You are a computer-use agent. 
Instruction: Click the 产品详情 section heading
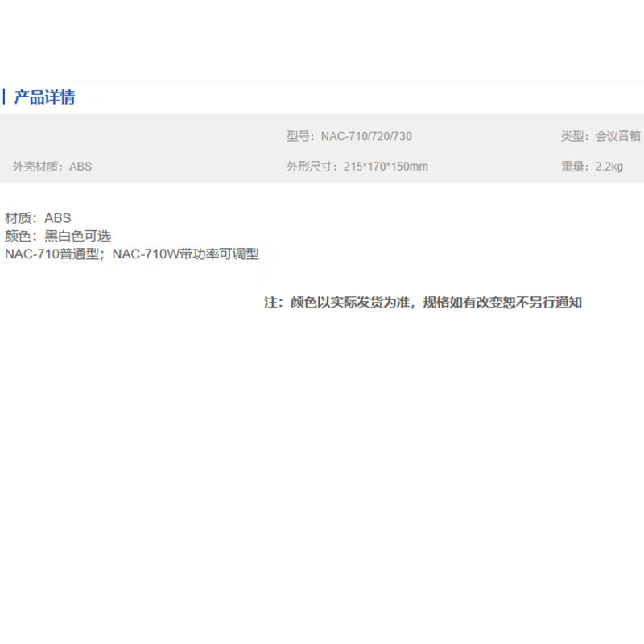coord(45,97)
